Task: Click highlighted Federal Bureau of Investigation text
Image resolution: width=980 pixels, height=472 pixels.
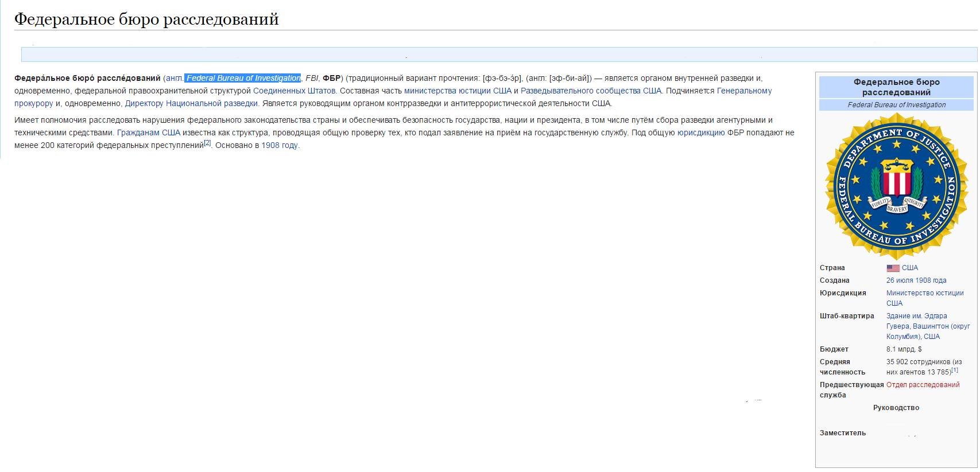Action: coord(243,79)
